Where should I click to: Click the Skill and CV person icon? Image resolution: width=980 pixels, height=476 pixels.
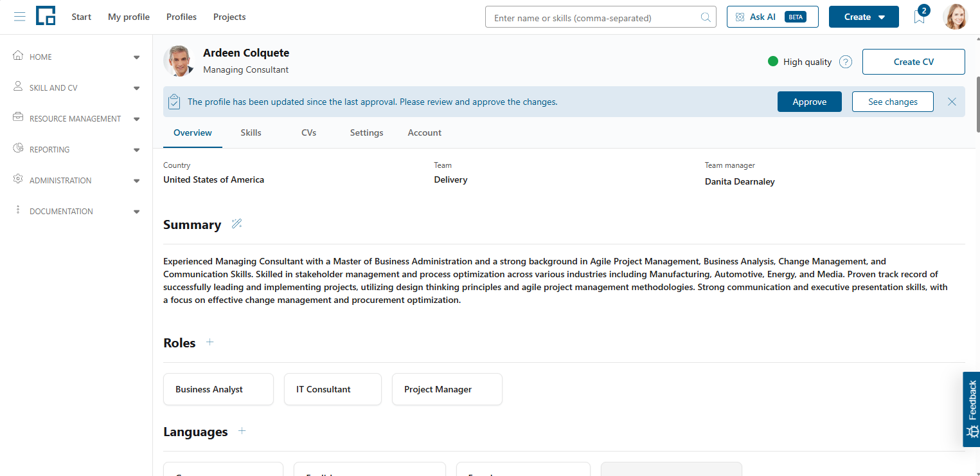tap(18, 86)
